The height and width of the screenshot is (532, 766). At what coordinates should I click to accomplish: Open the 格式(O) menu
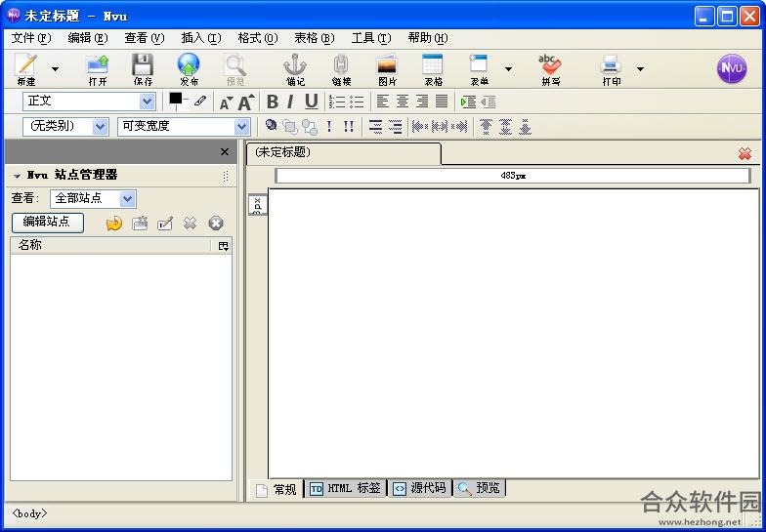click(x=258, y=38)
